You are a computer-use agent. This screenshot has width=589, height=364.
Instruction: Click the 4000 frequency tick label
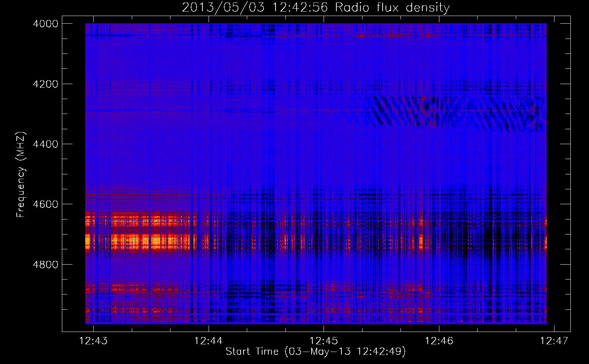pos(46,24)
